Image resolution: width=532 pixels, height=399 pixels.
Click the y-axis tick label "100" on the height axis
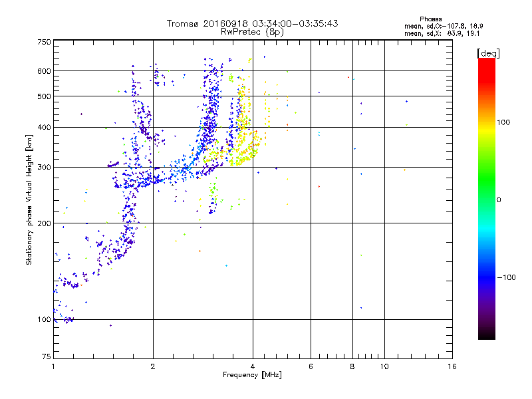point(44,319)
